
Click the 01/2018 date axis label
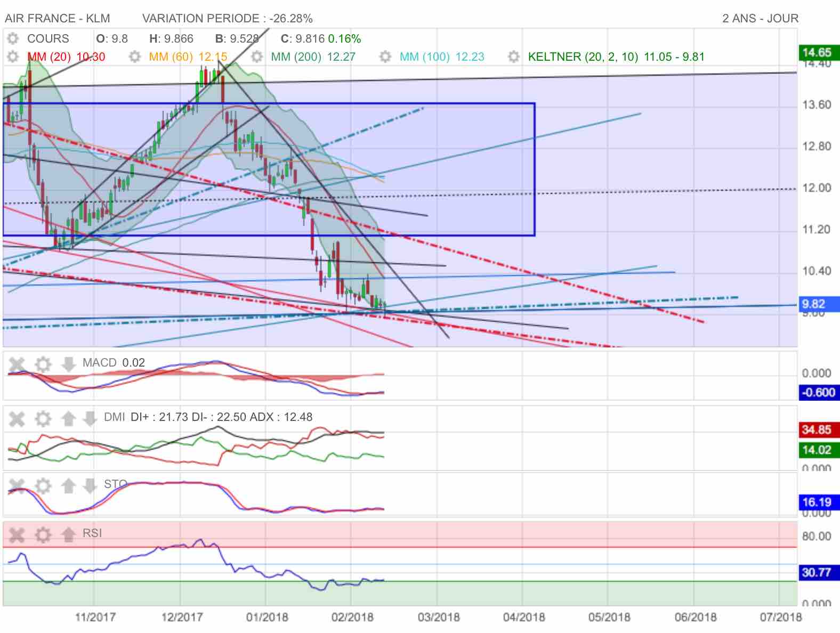(267, 617)
